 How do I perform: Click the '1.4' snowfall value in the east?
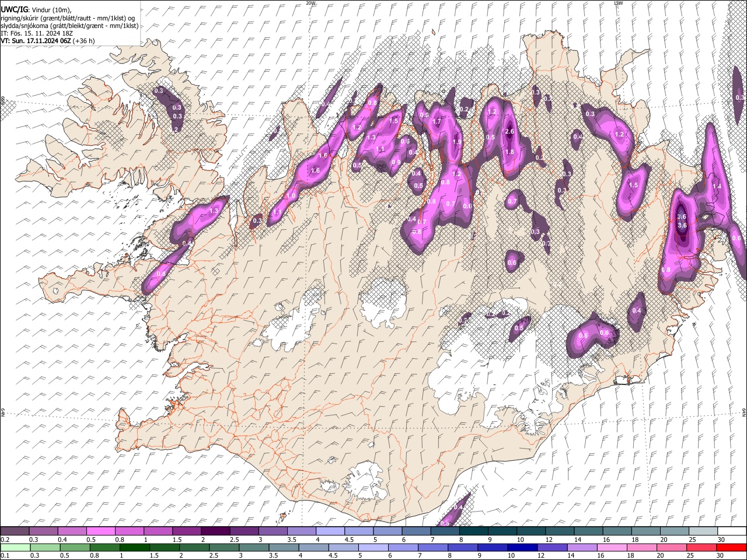pyautogui.click(x=717, y=186)
